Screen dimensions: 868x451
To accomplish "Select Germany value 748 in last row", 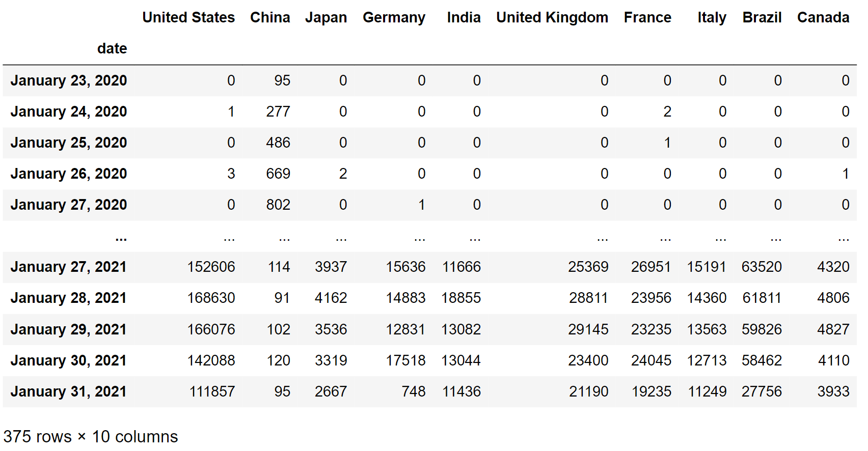I will click(413, 391).
